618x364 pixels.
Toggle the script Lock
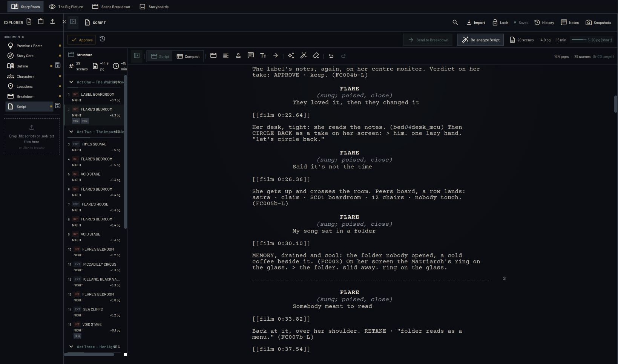point(500,23)
